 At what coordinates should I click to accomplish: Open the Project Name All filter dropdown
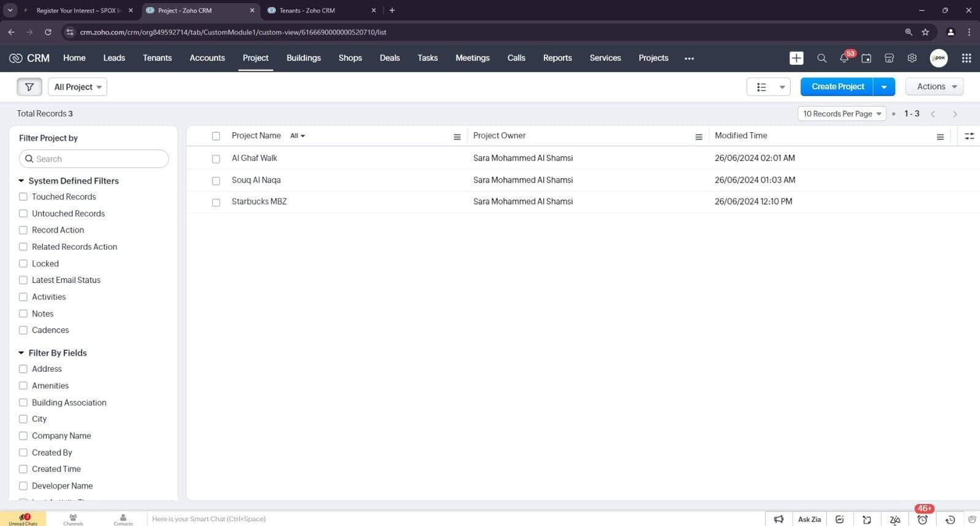pos(298,136)
